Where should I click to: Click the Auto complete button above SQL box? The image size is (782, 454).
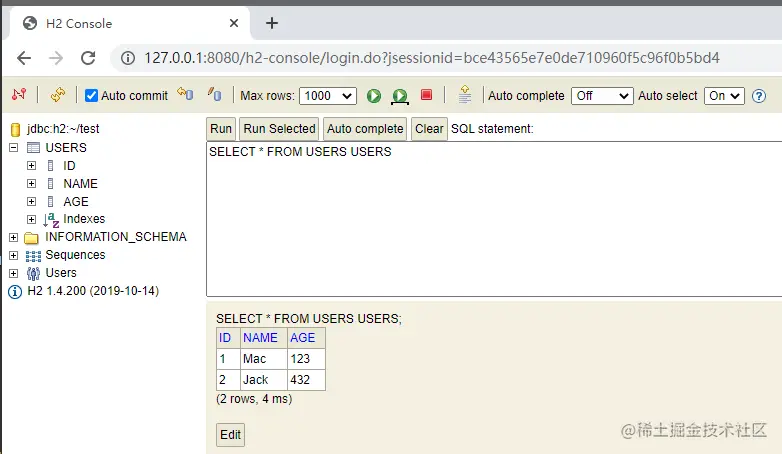pos(365,129)
